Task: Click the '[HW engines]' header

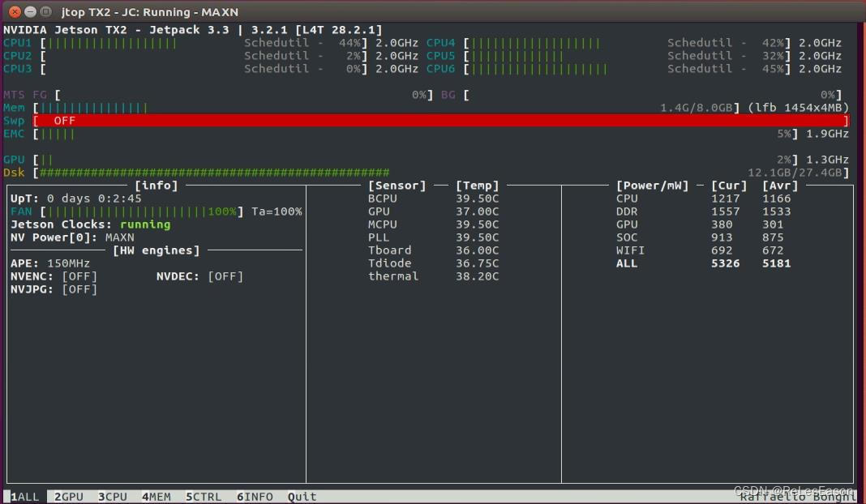Action: click(156, 250)
